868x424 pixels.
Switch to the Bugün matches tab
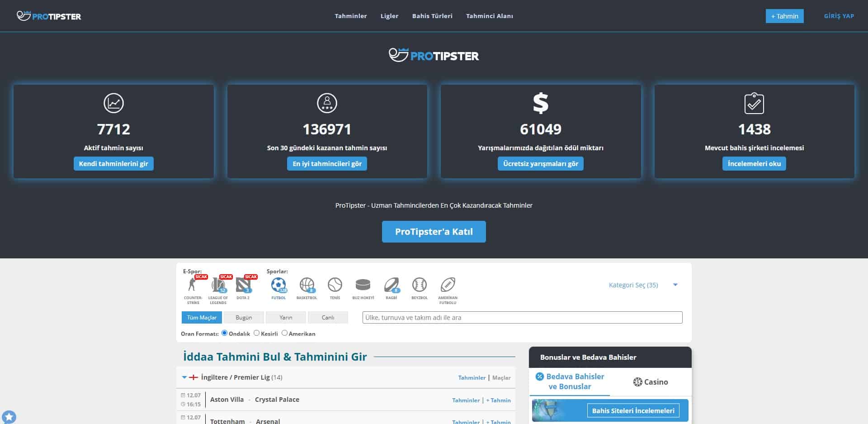click(x=244, y=318)
